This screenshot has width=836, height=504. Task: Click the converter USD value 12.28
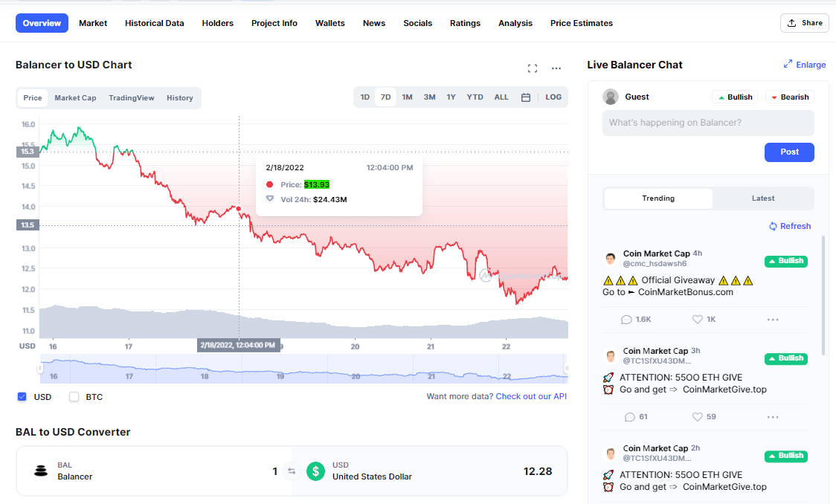538,471
